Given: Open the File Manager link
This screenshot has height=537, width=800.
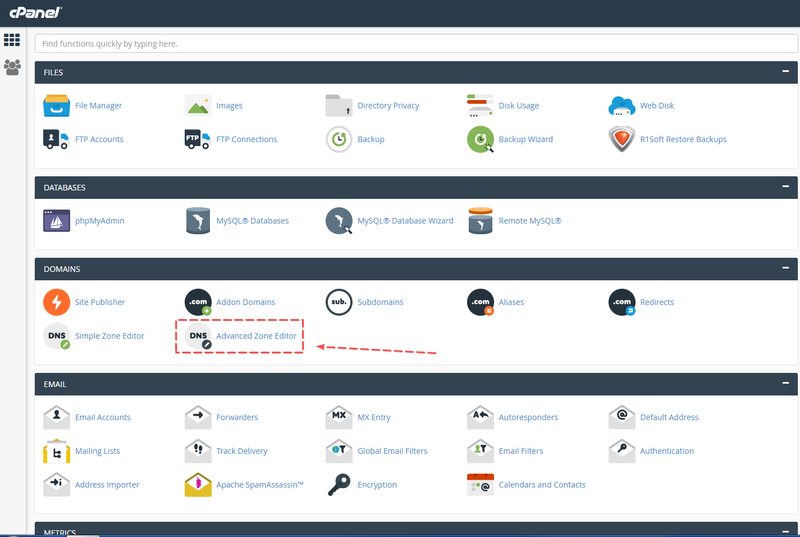Looking at the screenshot, I should click(x=98, y=106).
